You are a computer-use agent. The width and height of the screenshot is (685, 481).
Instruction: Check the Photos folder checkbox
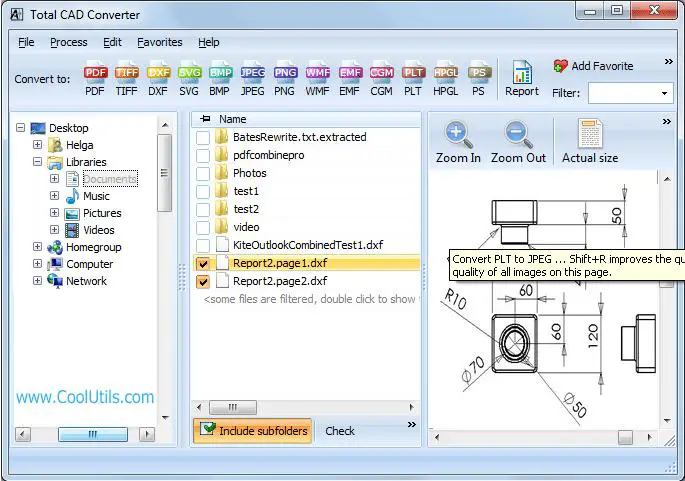(203, 173)
